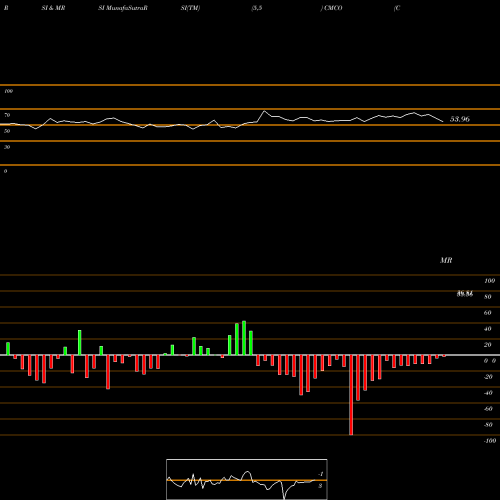Image resolution: width=500 pixels, height=500 pixels.
Task: Click the MR axis label -60
Action: point(488,409)
